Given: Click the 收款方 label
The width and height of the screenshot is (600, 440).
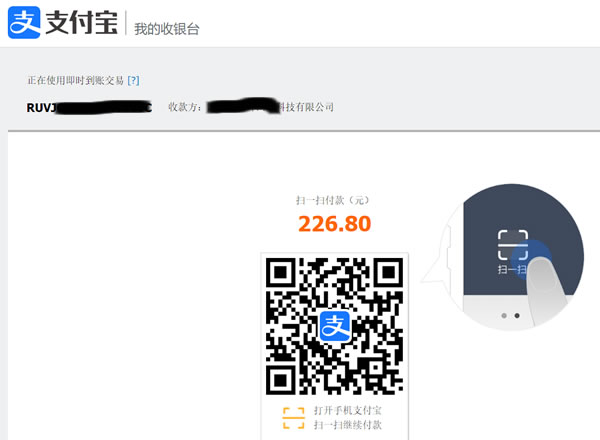Looking at the screenshot, I should click(184, 107).
